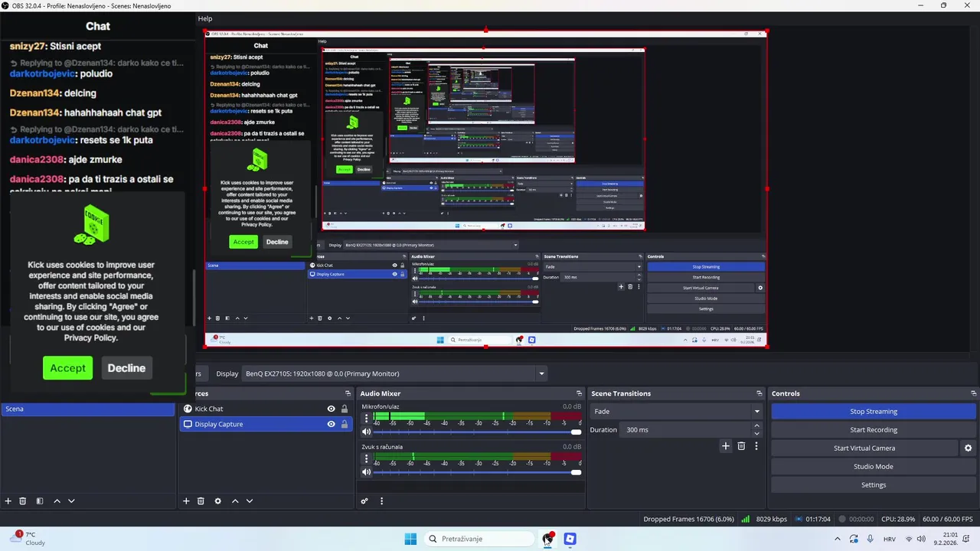Viewport: 980px width, 551px height.
Task: Add a new source with plus icon
Action: (186, 501)
